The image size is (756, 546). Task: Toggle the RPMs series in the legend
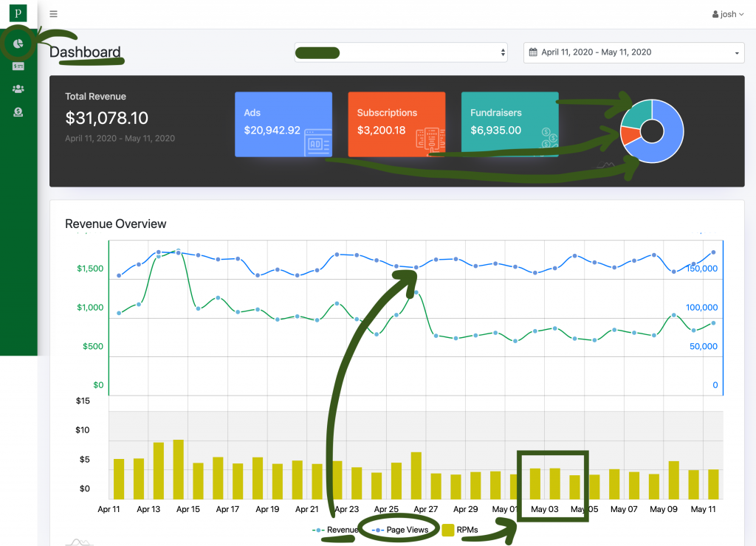click(460, 530)
